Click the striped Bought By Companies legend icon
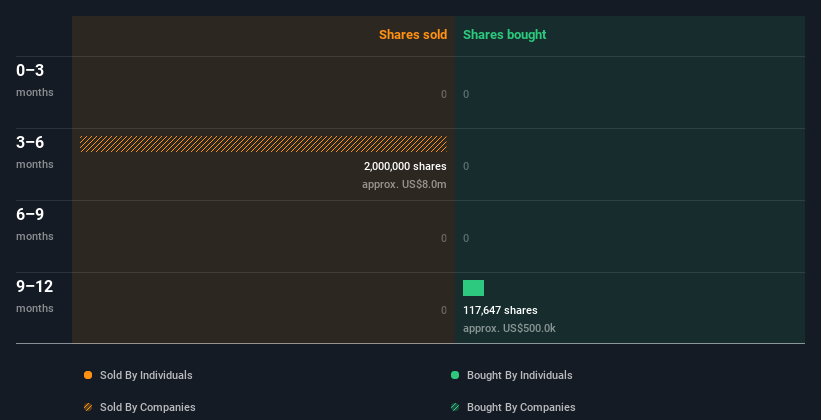Viewport: 821px width, 420px height. 455,407
